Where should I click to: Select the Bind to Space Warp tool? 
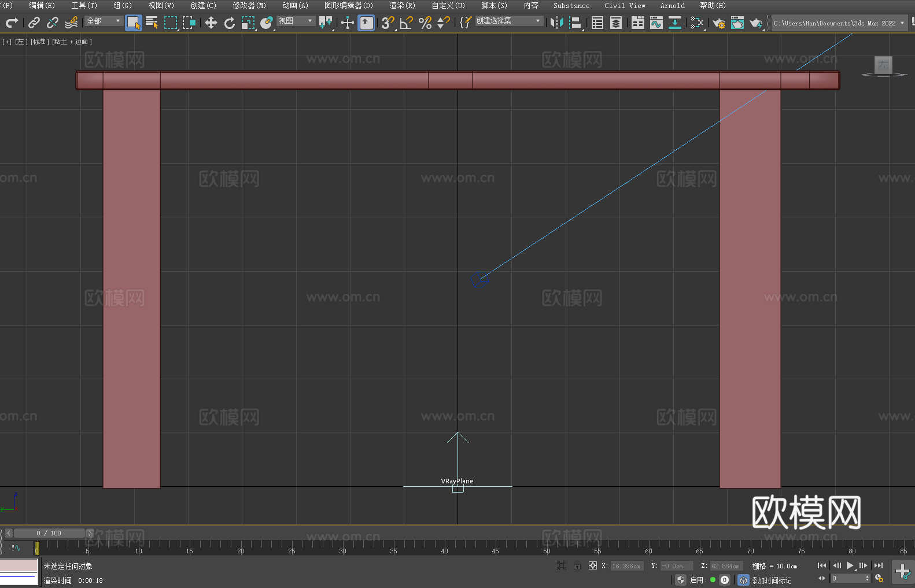[x=71, y=23]
